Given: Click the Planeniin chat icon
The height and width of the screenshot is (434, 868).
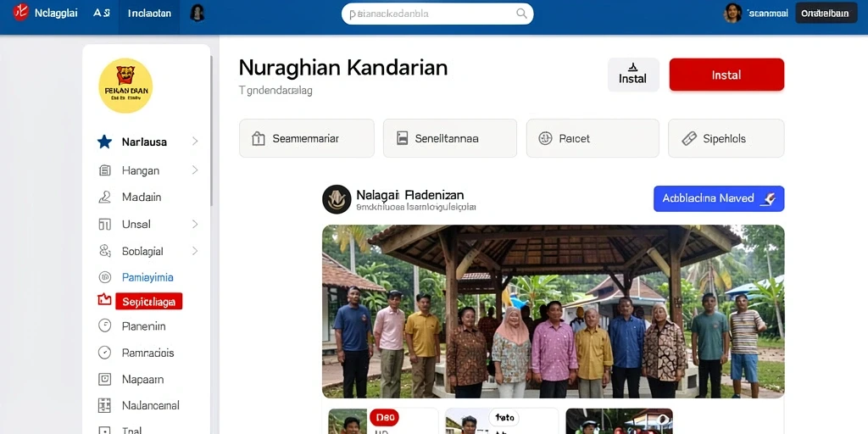Looking at the screenshot, I should [x=104, y=325].
